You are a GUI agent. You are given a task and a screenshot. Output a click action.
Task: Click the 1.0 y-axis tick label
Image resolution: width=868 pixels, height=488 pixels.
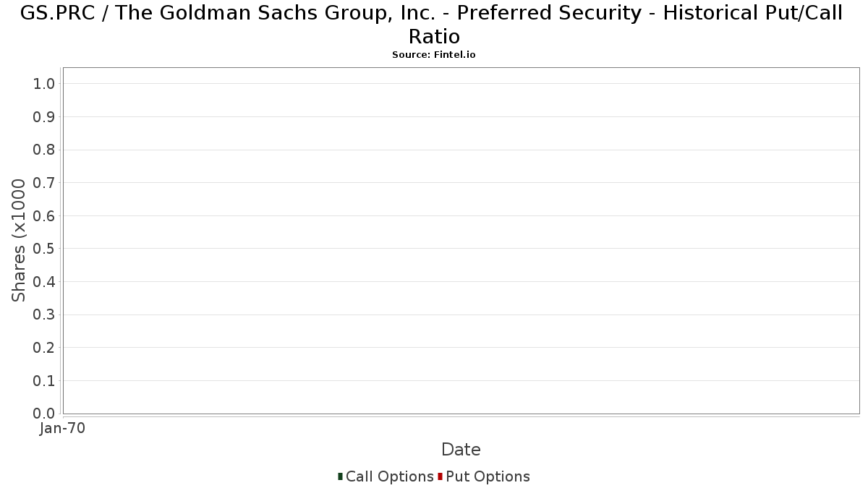click(x=44, y=84)
